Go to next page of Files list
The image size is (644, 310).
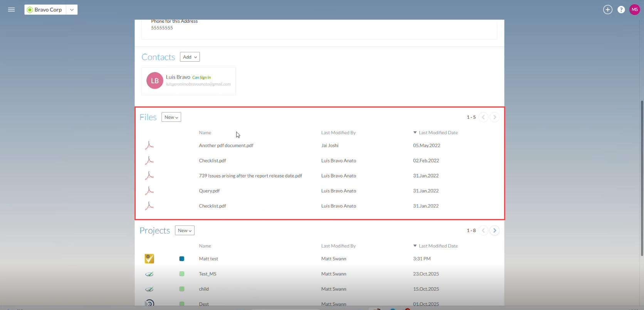click(x=494, y=117)
